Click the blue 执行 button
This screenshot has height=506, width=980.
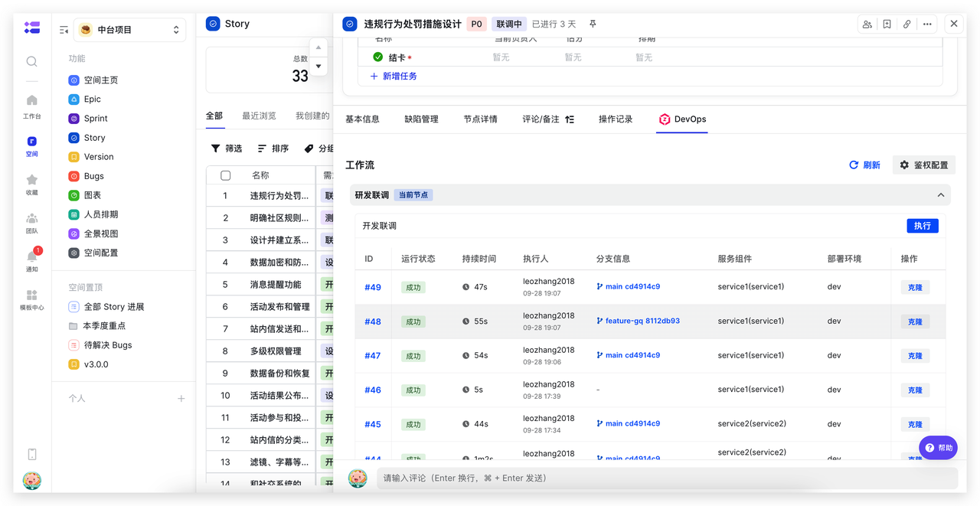click(x=922, y=226)
